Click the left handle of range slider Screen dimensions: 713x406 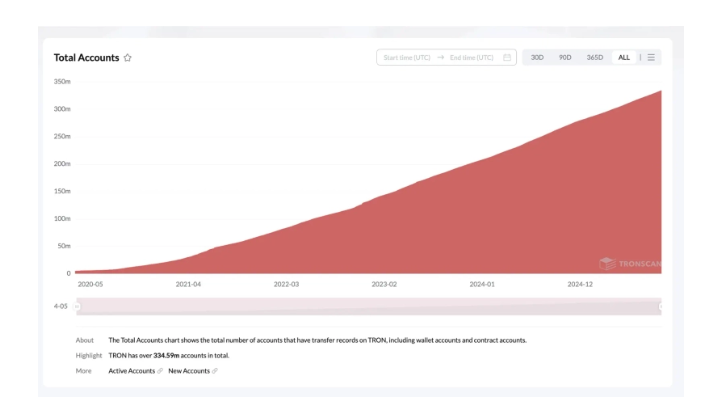click(77, 306)
